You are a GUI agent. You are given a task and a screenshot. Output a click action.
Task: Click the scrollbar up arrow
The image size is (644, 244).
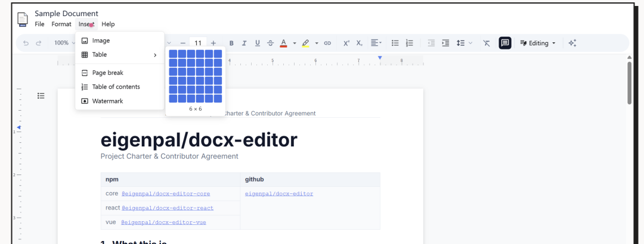point(629,57)
